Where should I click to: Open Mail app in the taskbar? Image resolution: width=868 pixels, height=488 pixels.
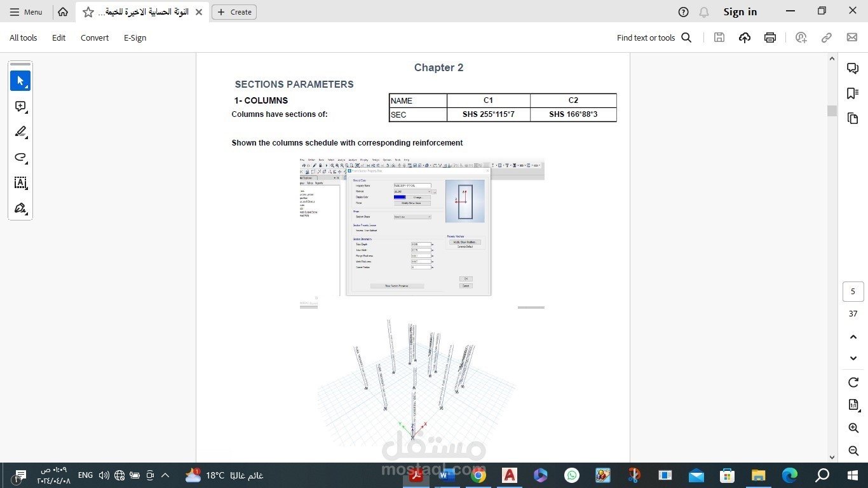tap(696, 475)
